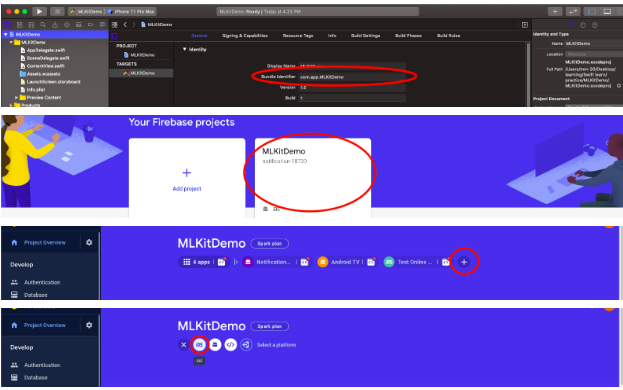
Task: Show the File inspector icon
Action: coord(571,25)
